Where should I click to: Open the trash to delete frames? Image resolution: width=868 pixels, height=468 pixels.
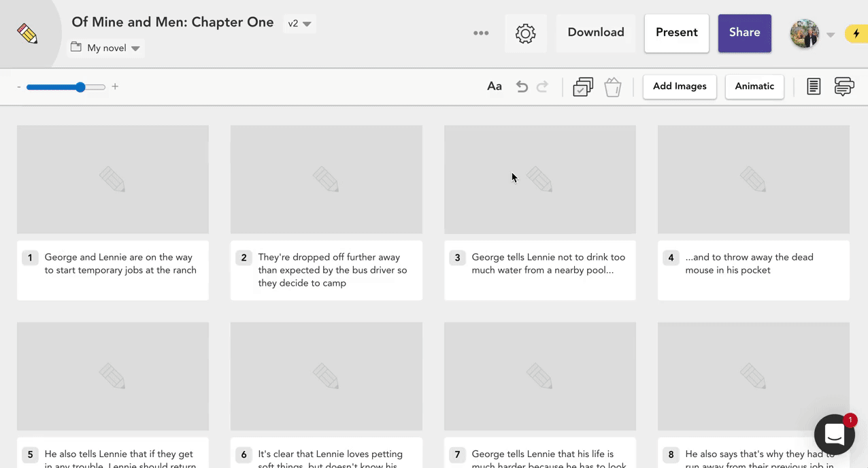612,86
